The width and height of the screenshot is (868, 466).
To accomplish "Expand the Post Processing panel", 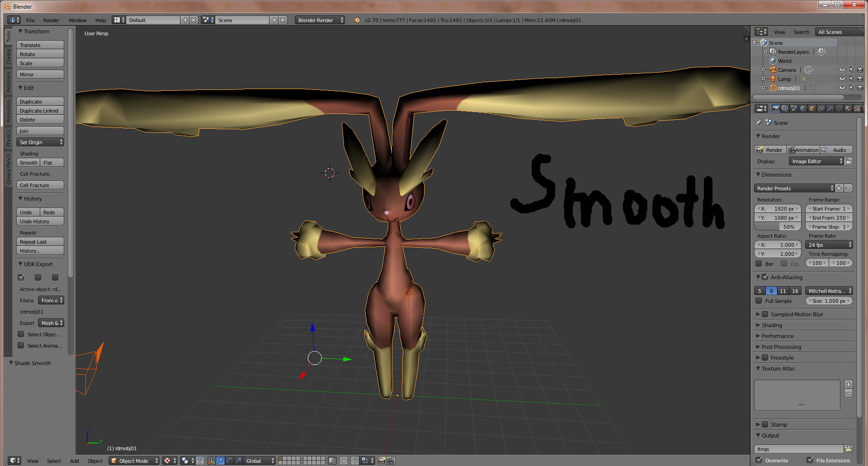I will (x=781, y=347).
